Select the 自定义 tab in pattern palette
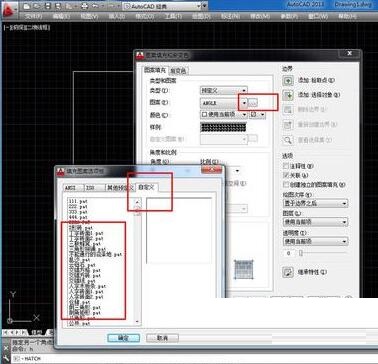Screen dimensions: 378x364 [x=147, y=188]
